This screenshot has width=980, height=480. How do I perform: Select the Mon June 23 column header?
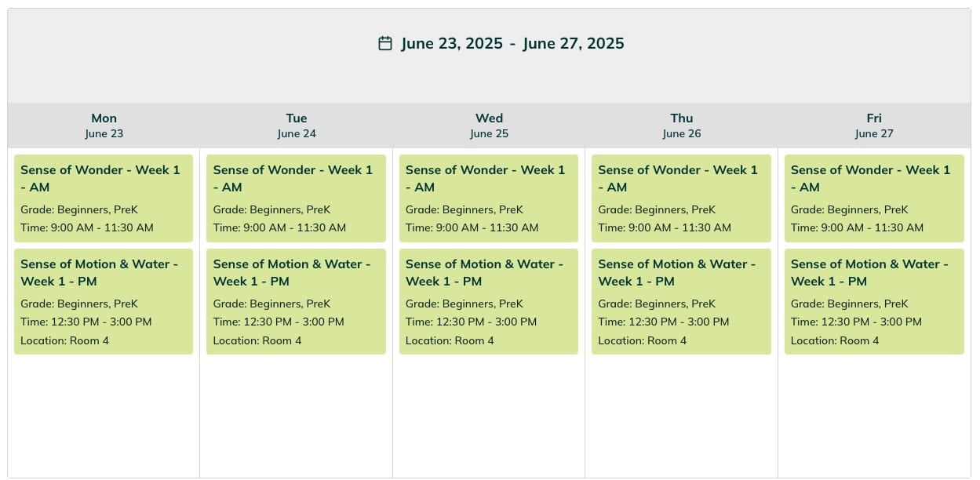coord(104,125)
